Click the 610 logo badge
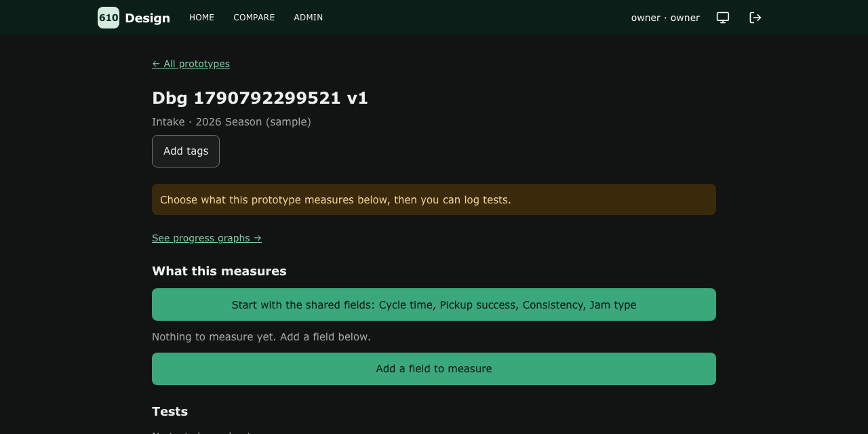Screen dimensions: 868x434 point(108,18)
